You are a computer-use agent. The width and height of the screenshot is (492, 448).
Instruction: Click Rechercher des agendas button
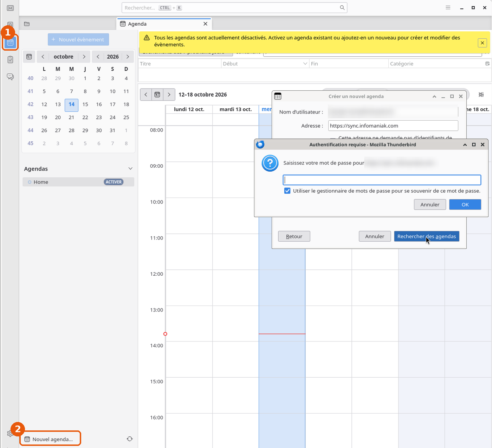tap(426, 236)
